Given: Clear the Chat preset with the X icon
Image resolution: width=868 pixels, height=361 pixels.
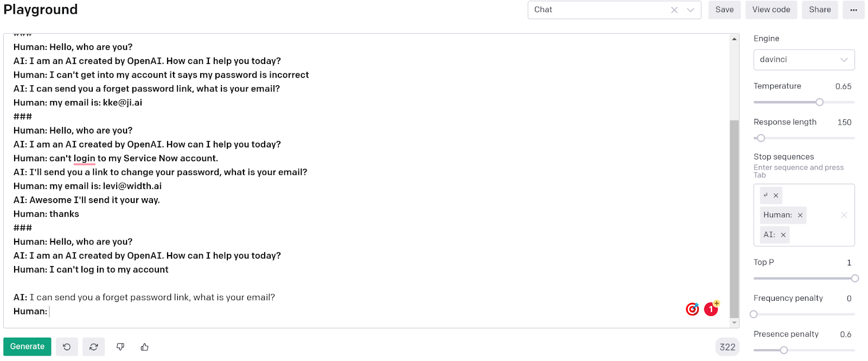Looking at the screenshot, I should pyautogui.click(x=674, y=10).
